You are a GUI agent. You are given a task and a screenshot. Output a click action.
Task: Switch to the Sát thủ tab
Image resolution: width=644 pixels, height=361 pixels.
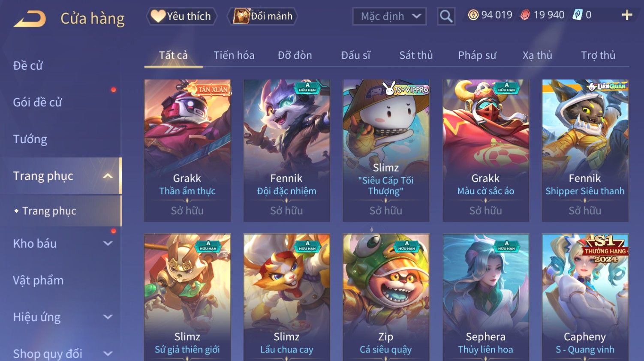pyautogui.click(x=416, y=55)
